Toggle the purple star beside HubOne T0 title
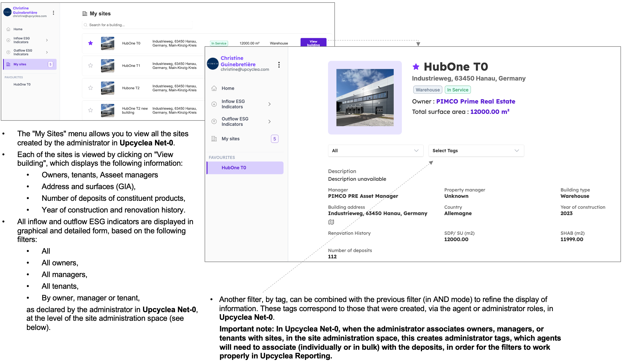623x364 pixels. click(x=416, y=67)
